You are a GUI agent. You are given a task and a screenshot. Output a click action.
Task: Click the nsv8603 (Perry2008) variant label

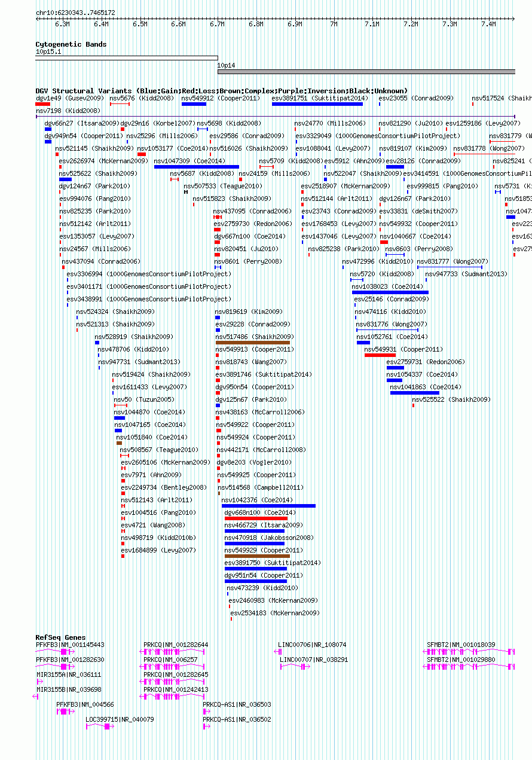click(x=419, y=249)
